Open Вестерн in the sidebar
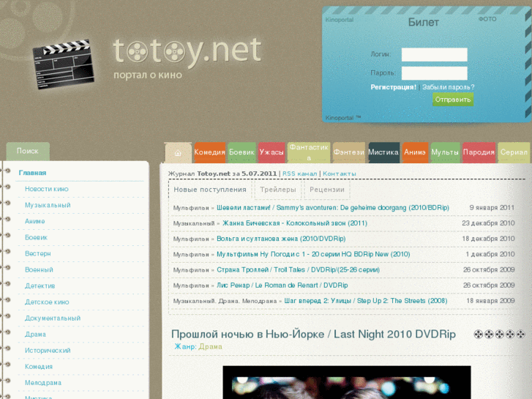532x399 pixels. pyautogui.click(x=38, y=253)
